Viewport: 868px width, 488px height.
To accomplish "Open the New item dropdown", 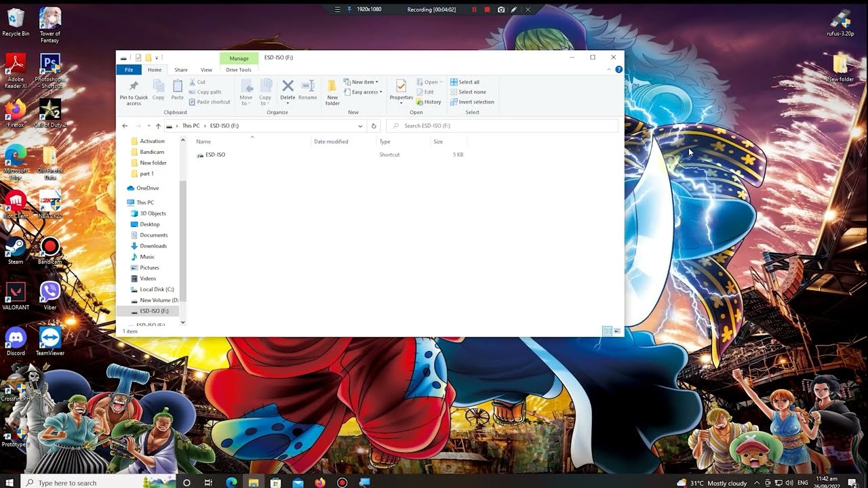I will (361, 82).
